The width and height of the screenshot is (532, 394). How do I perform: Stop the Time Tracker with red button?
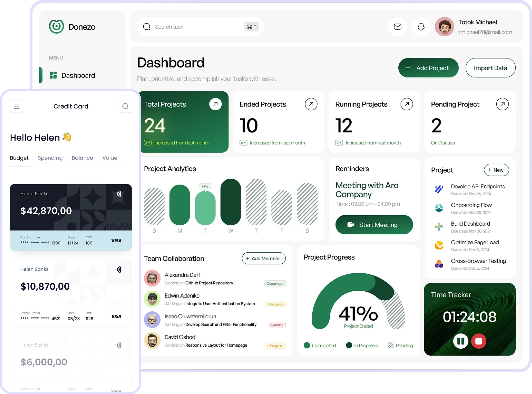click(479, 341)
